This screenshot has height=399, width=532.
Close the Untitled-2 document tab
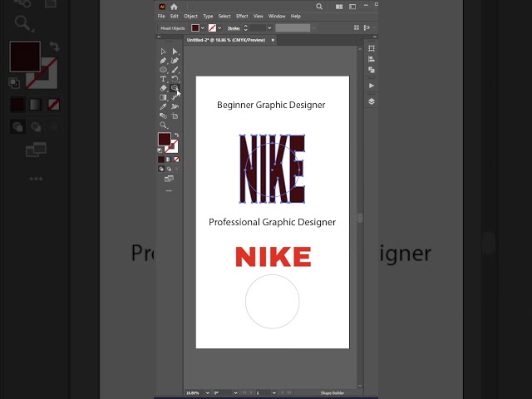273,40
